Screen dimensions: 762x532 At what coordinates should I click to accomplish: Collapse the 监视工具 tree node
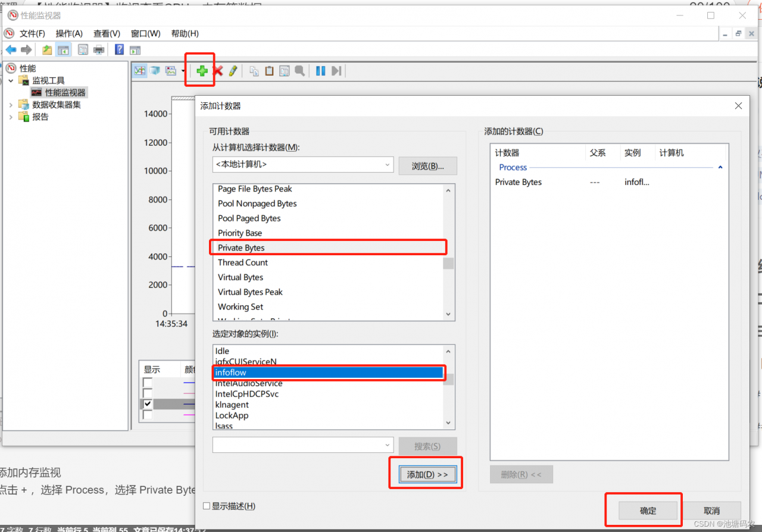pos(11,80)
